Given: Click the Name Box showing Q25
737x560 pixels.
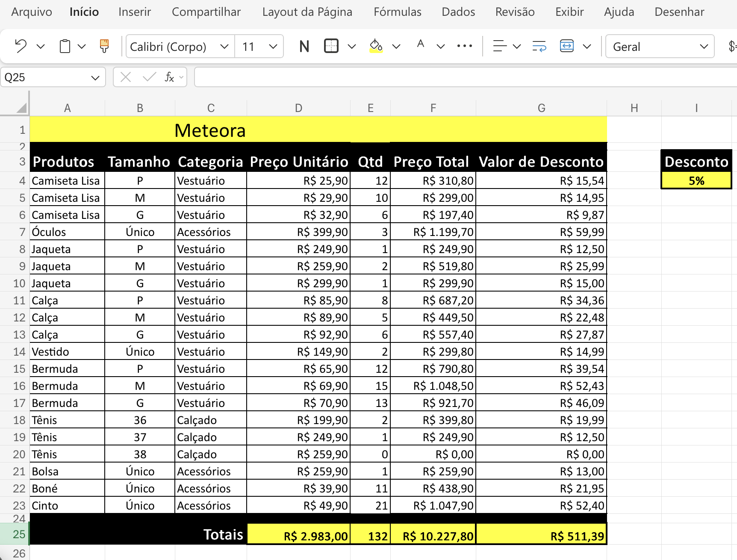Looking at the screenshot, I should pos(53,77).
